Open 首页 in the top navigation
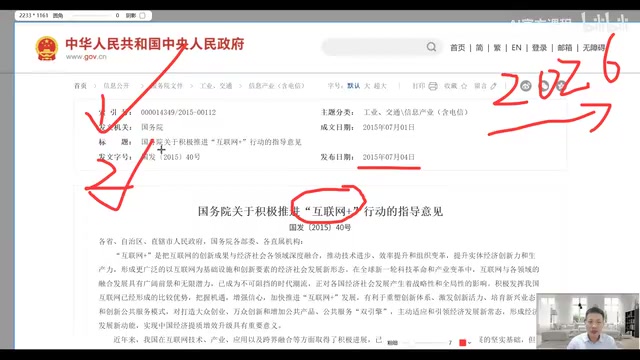This screenshot has height=360, width=640. [x=458, y=48]
